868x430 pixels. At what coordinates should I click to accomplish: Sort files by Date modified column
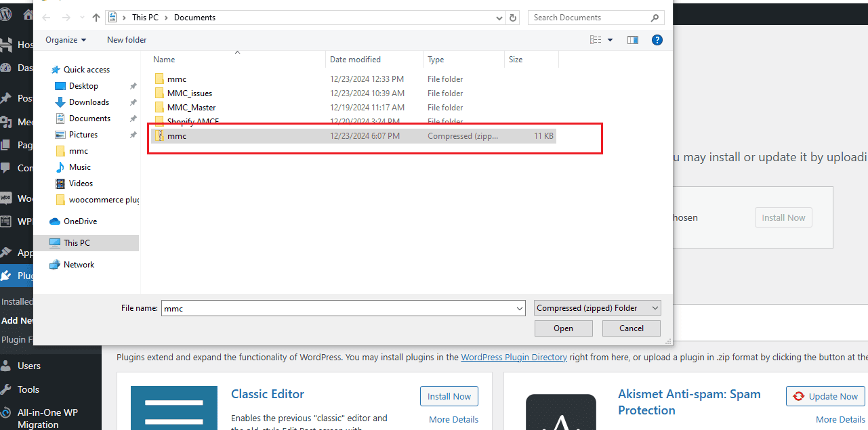coord(355,60)
